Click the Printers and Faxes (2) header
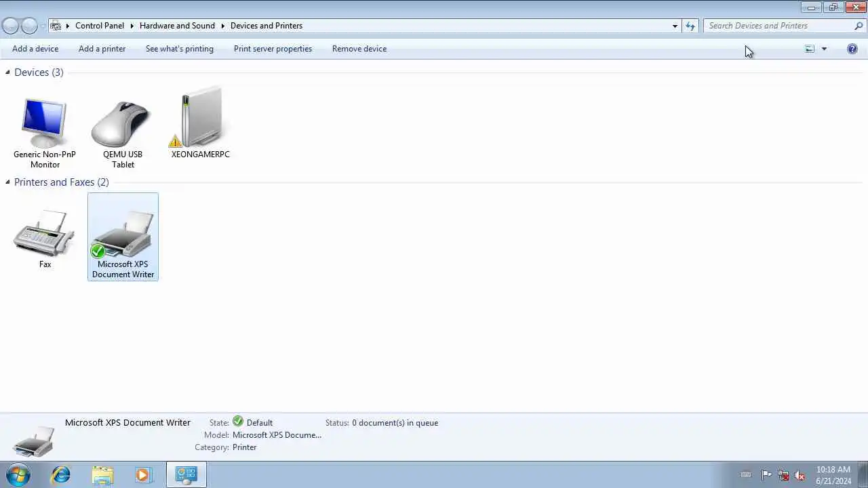The image size is (868, 488). tap(62, 182)
